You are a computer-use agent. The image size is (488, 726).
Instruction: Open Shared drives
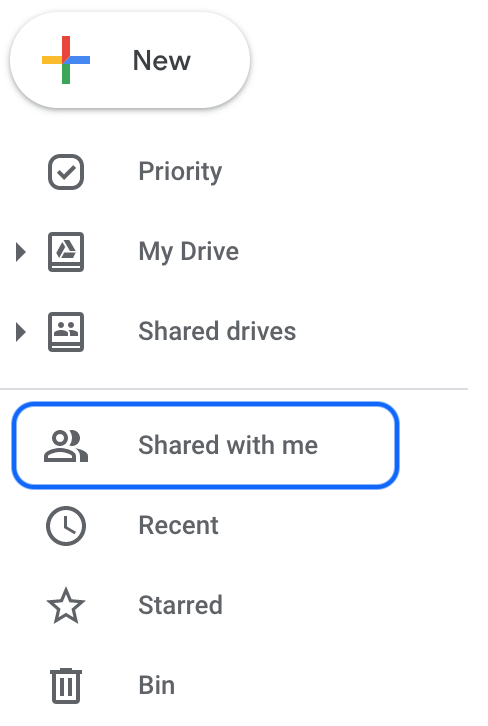(217, 332)
